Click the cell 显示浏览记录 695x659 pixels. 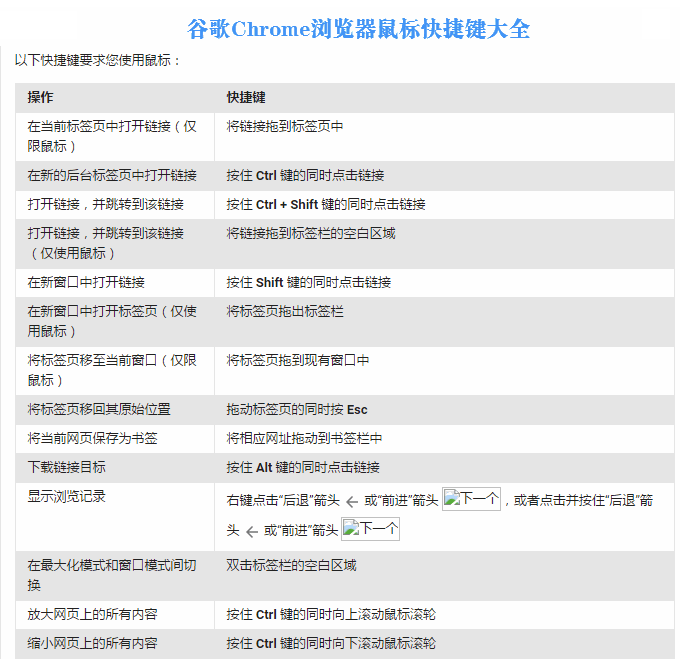click(x=115, y=517)
